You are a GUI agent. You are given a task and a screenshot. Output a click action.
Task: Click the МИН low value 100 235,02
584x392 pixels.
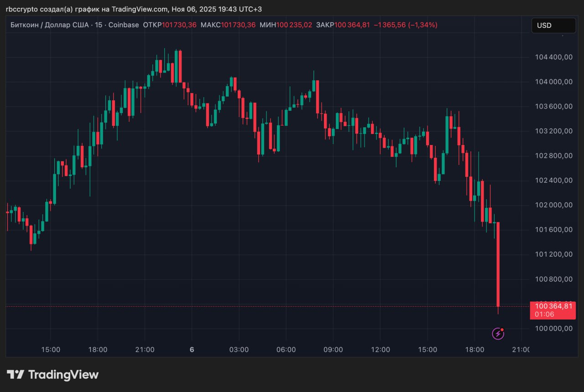[x=294, y=25]
